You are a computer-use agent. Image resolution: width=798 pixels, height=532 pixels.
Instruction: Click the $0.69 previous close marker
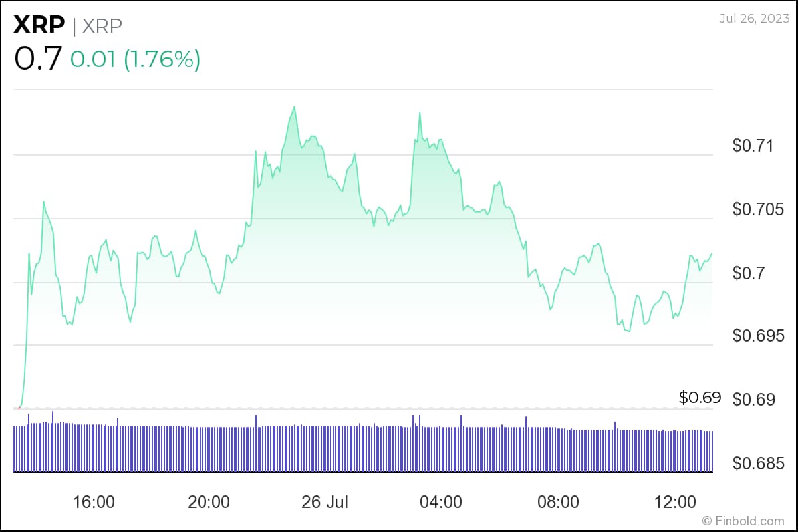(700, 398)
